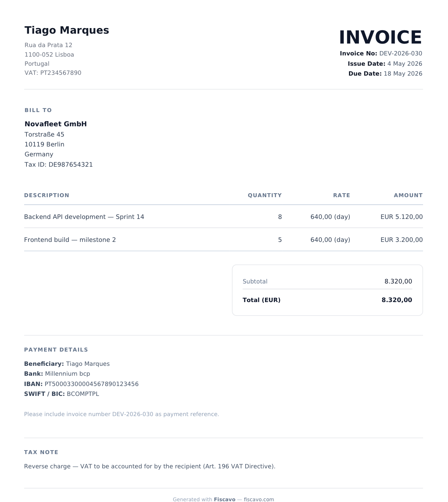Click the amount EUR 5.120,00
This screenshot has height=502, width=448.
click(402, 217)
